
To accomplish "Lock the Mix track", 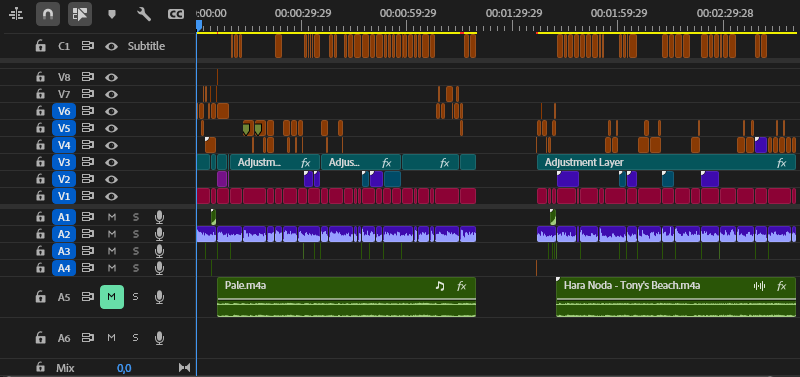I will (40, 367).
